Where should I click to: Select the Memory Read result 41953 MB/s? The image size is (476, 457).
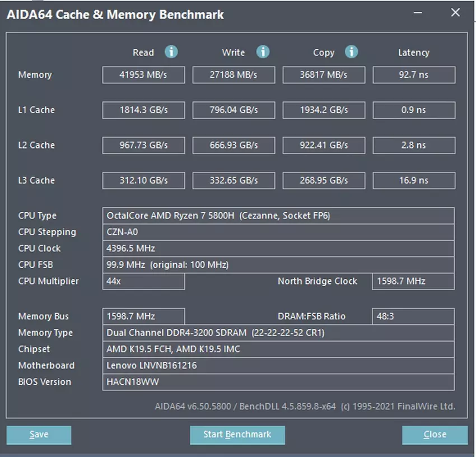[143, 75]
